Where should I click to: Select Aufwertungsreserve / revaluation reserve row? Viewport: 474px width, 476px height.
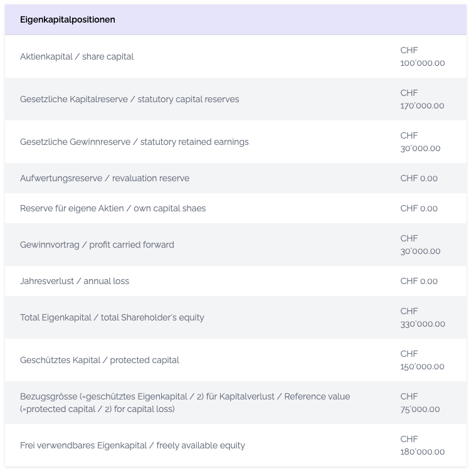click(x=236, y=178)
